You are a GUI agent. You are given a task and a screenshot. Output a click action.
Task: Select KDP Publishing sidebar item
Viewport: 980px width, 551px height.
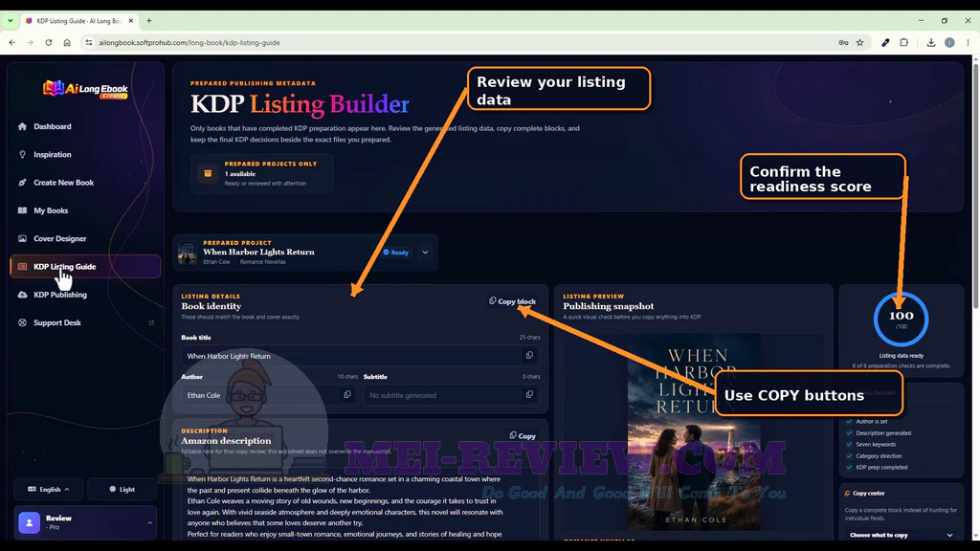coord(60,295)
